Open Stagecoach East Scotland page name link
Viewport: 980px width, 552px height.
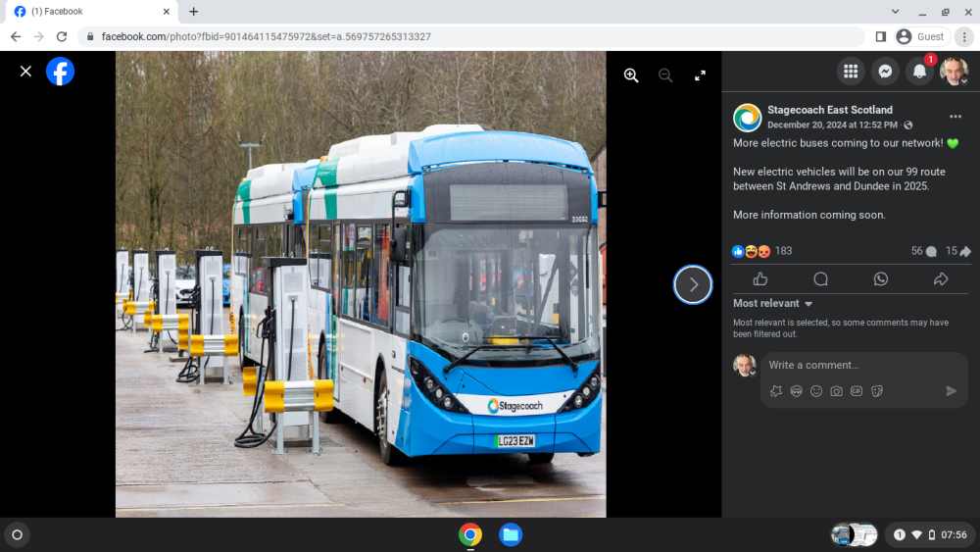tap(829, 110)
